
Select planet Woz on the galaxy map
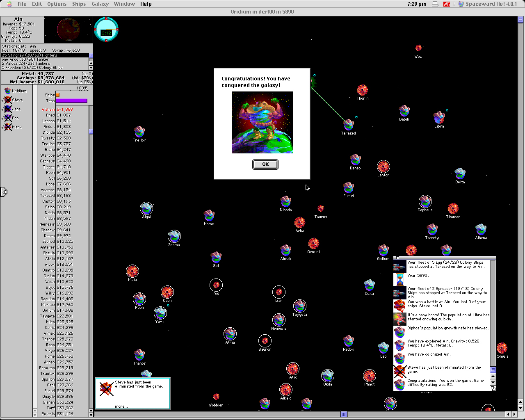(x=418, y=48)
